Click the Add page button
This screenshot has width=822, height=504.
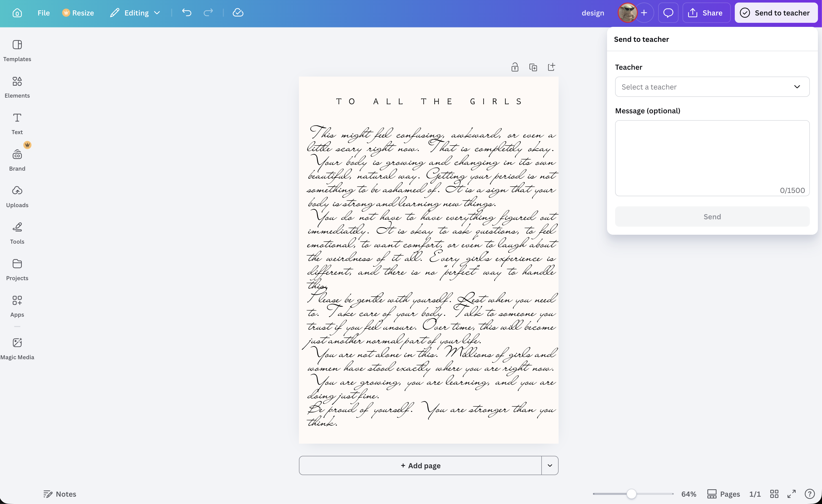click(420, 465)
